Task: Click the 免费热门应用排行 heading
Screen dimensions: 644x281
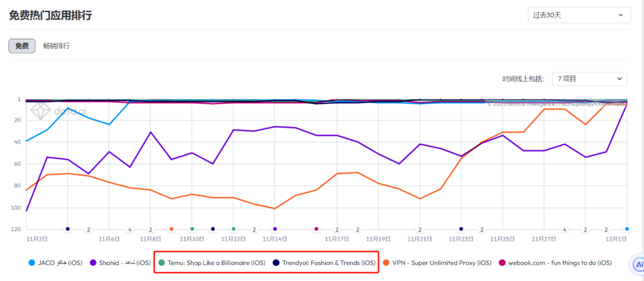Action: 51,16
